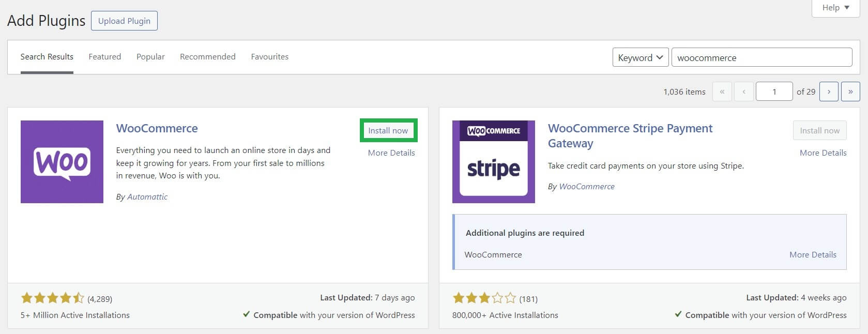This screenshot has height=334, width=868.
Task: Click the previous page arrow button
Action: point(743,92)
